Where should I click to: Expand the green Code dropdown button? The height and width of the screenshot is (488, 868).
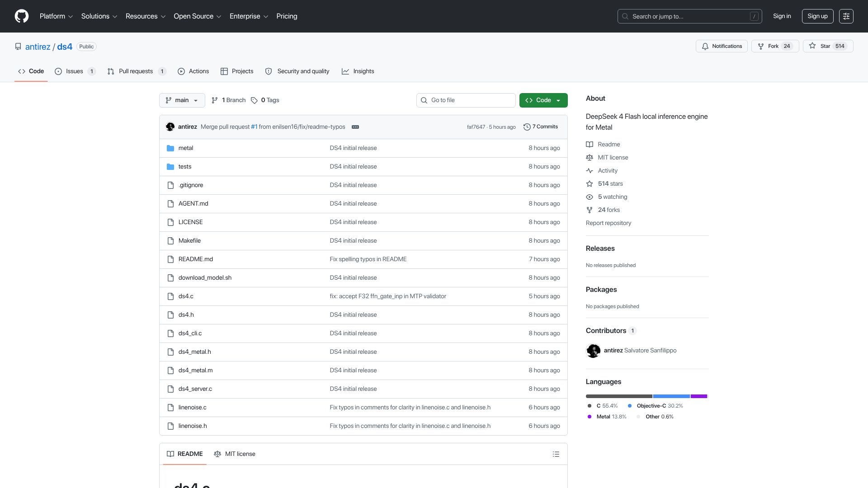(x=543, y=100)
